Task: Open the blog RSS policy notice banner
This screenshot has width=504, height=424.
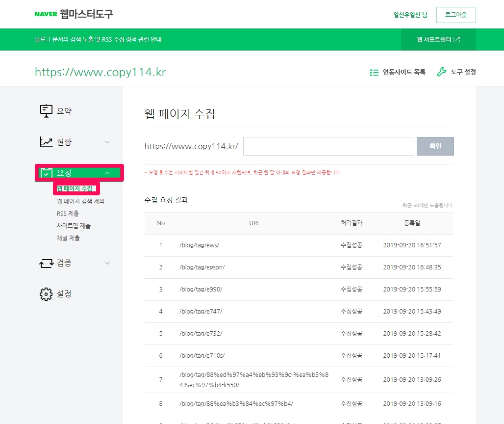Action: point(95,40)
